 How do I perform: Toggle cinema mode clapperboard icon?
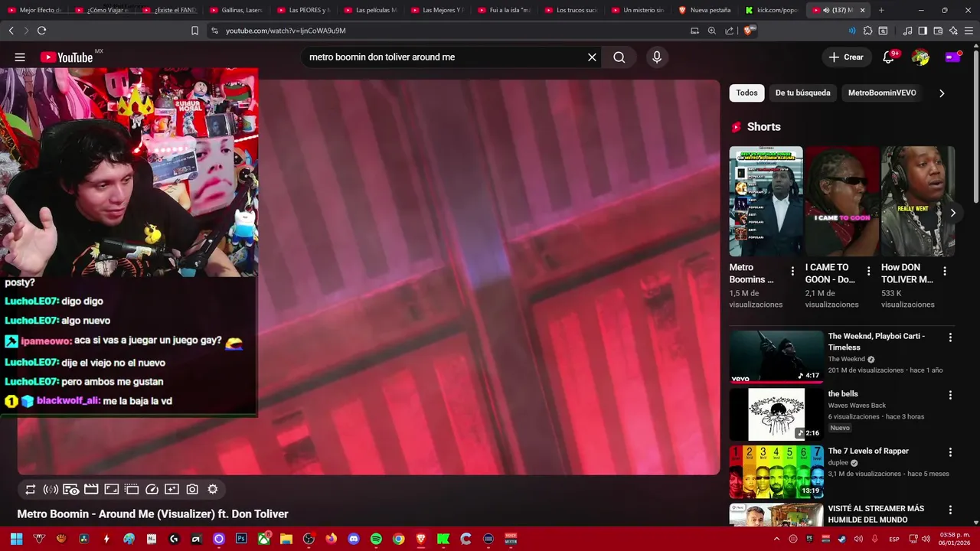coord(91,489)
